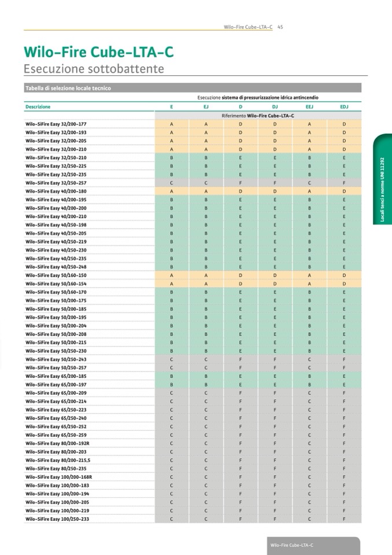Screen dimensions: 392x555
Task: Select the Wilo-SiFire Easy 32/200-177 row label
Action: click(x=56, y=124)
